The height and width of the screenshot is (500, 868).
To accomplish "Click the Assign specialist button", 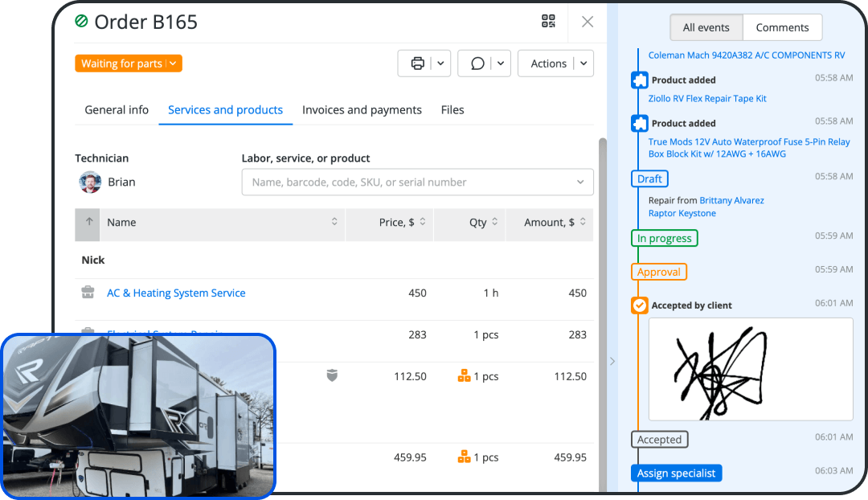I will 676,473.
